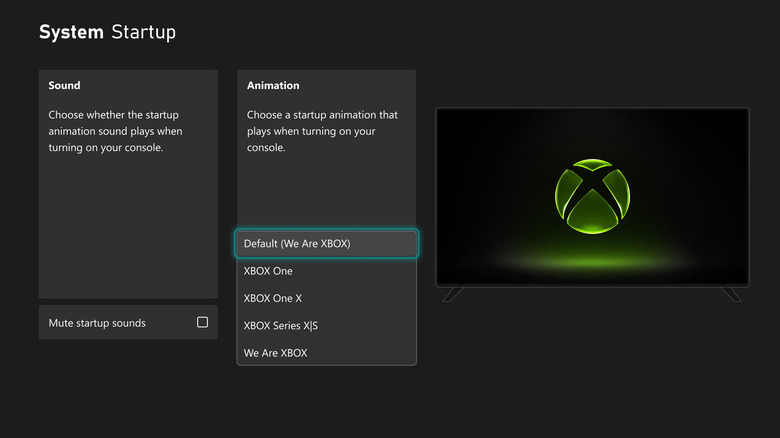Screen dimensions: 780x438
Task: Click the Xbox logo in the preview
Action: click(x=592, y=196)
